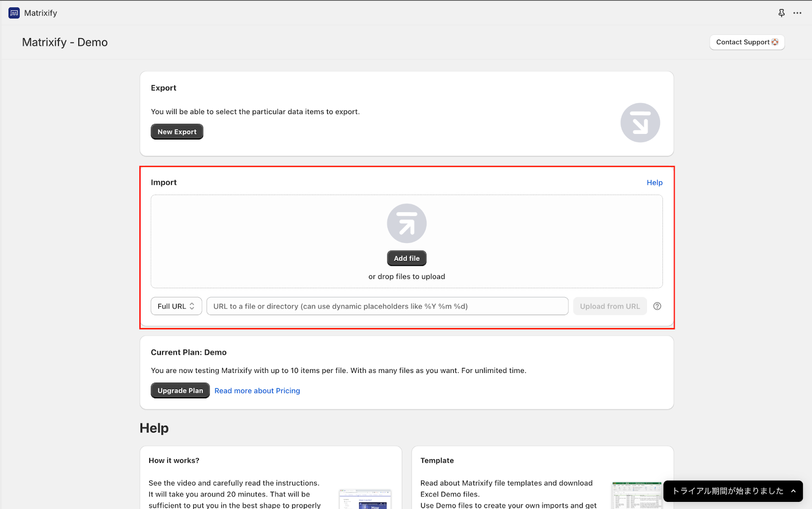The width and height of the screenshot is (812, 509).
Task: Click the large export arrow icon
Action: click(x=640, y=123)
